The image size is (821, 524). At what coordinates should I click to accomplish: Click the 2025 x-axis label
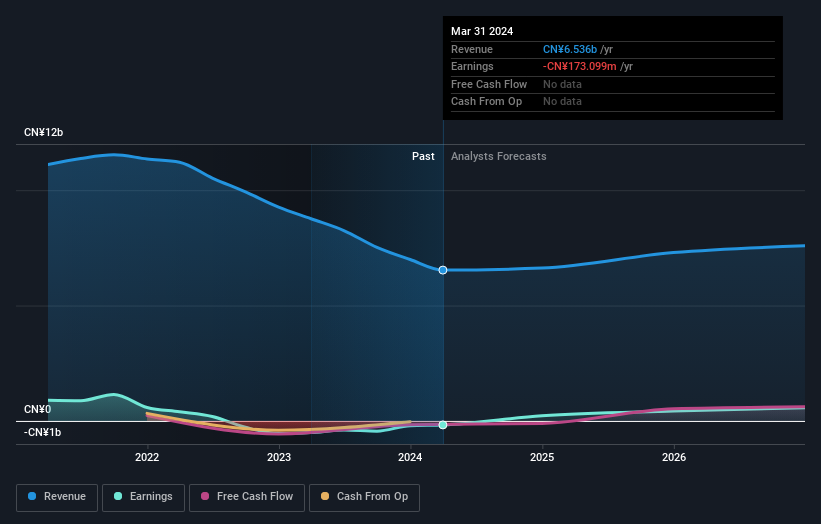tap(542, 458)
